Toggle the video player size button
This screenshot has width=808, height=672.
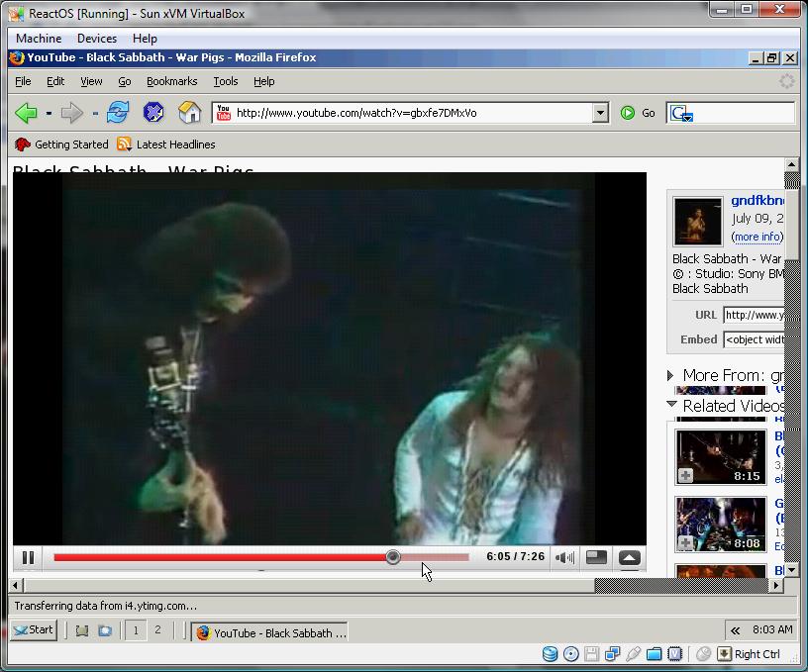coord(596,558)
